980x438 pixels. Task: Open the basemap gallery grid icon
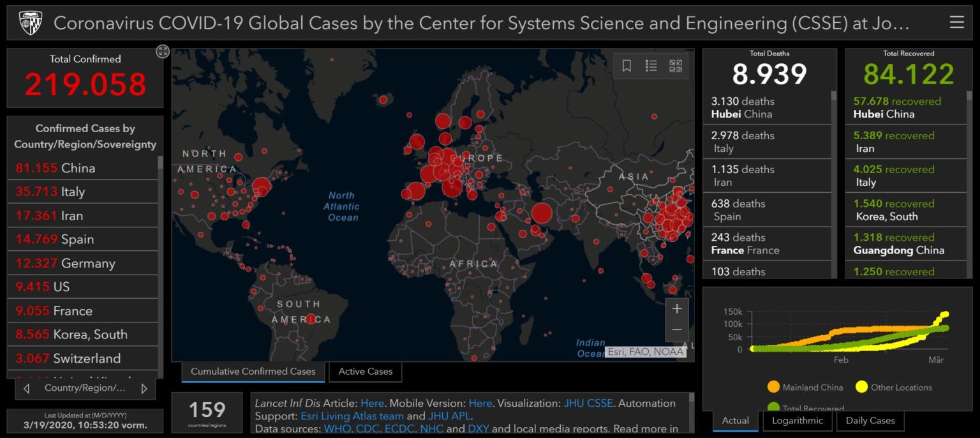click(x=675, y=66)
